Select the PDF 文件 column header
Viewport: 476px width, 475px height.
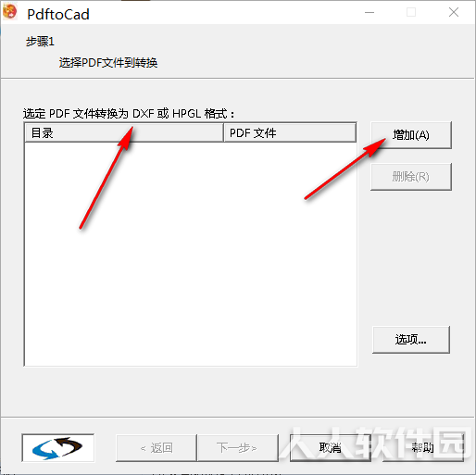[290, 133]
